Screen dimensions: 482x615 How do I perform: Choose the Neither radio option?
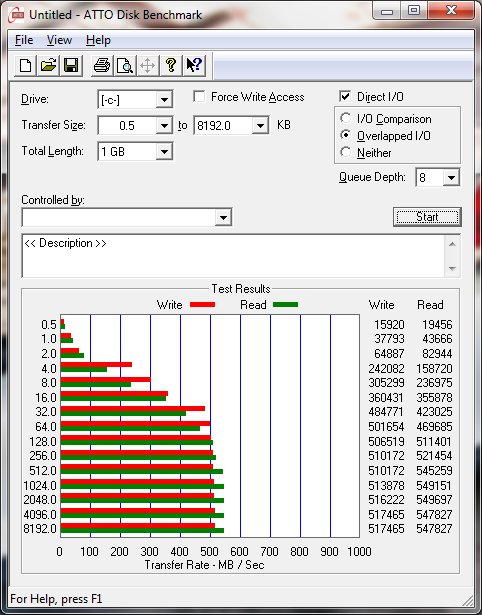point(346,152)
